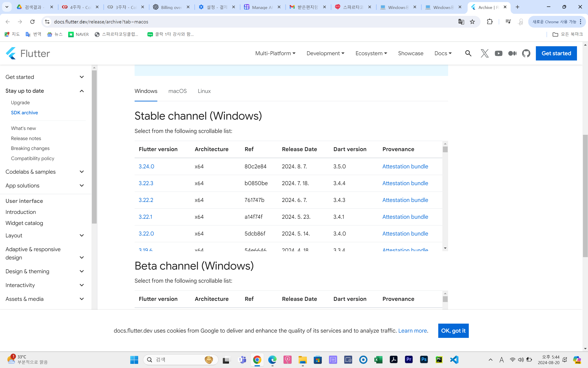Screen dimensions: 588x368
Task: Open the NAVER bookmark
Action: click(79, 34)
